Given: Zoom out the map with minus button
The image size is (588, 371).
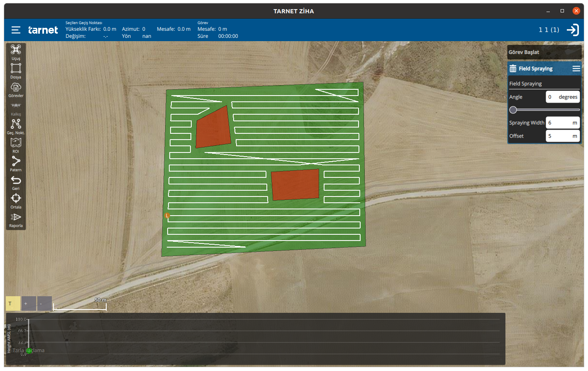Looking at the screenshot, I should tap(44, 304).
